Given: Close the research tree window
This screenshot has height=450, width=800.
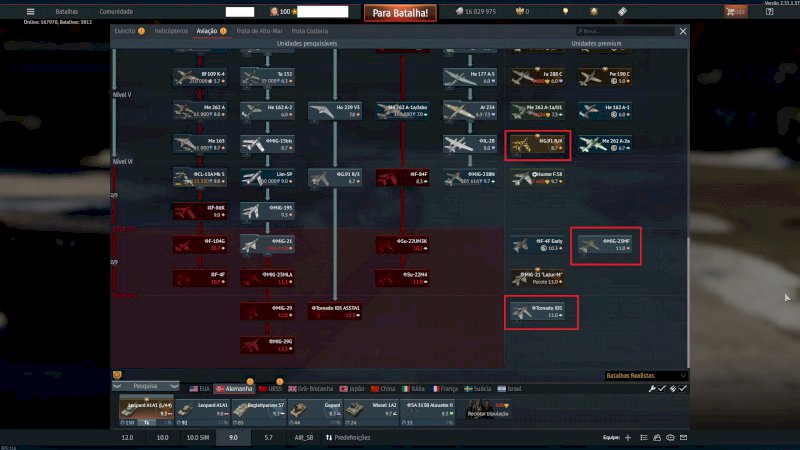Looking at the screenshot, I should pyautogui.click(x=683, y=32).
